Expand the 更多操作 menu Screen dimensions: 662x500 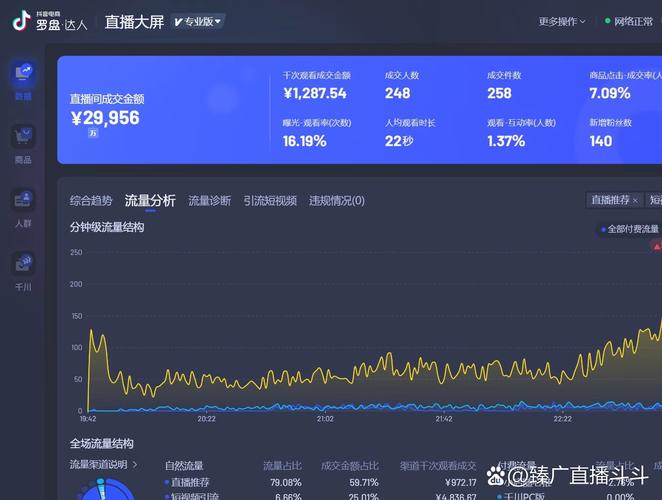[x=562, y=21]
